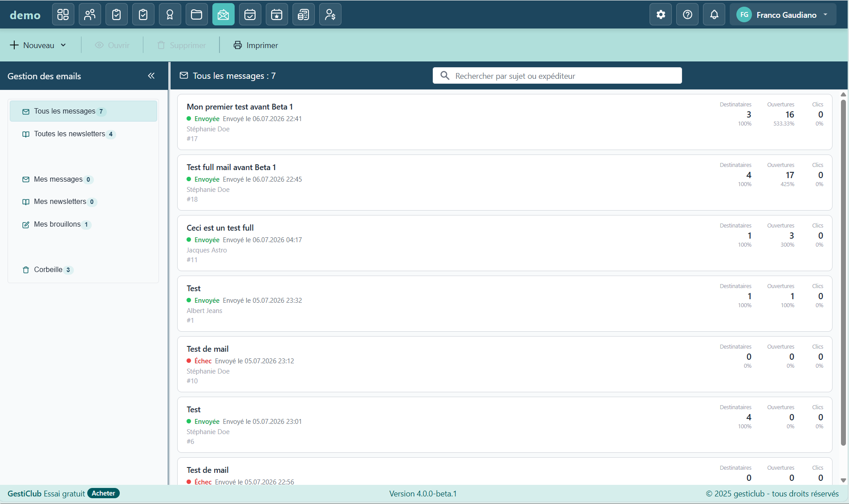Open the coins and calculator accounting icon
The width and height of the screenshot is (849, 504).
click(304, 15)
